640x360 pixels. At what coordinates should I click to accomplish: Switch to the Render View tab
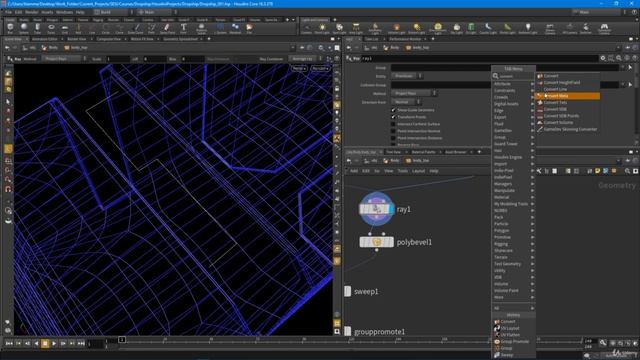click(x=77, y=39)
